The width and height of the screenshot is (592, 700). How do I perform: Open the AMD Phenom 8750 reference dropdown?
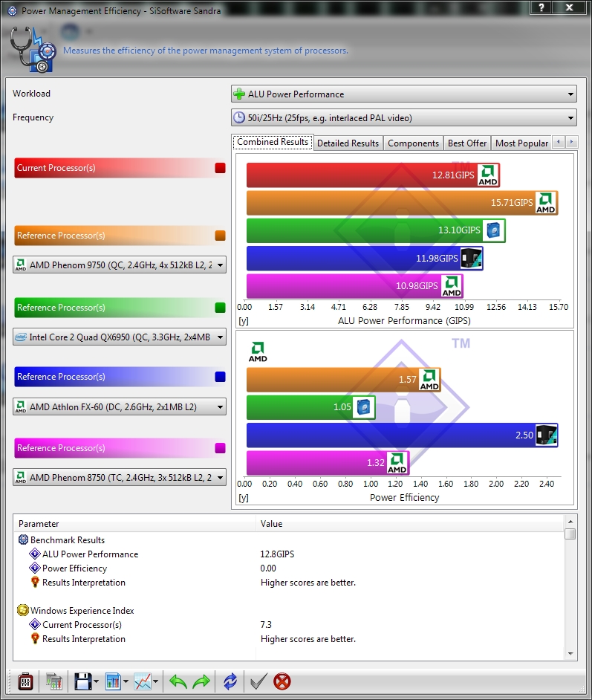[120, 477]
